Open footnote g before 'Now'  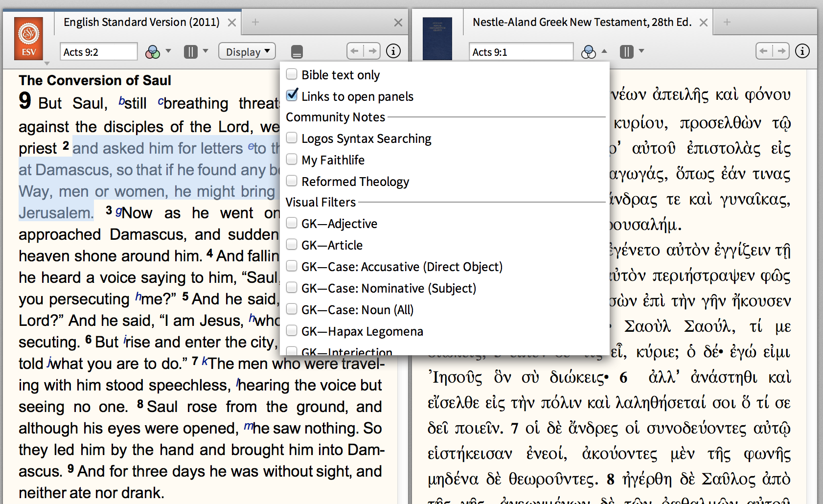[x=118, y=212]
